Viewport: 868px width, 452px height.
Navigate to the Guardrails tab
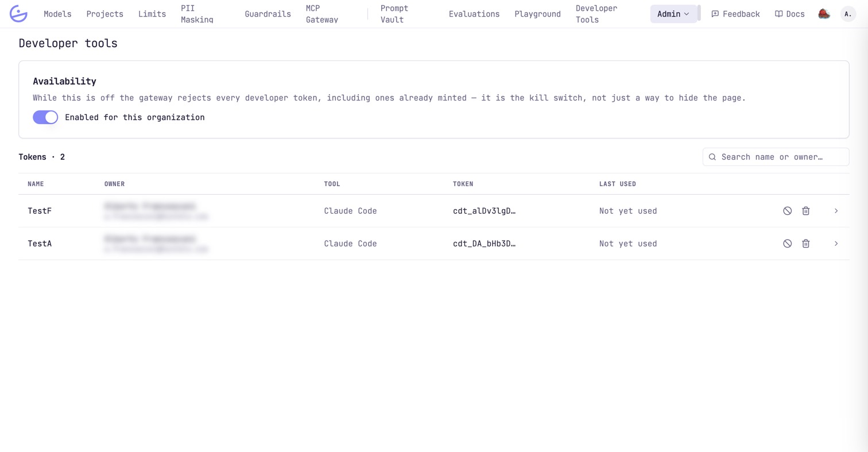tap(268, 14)
